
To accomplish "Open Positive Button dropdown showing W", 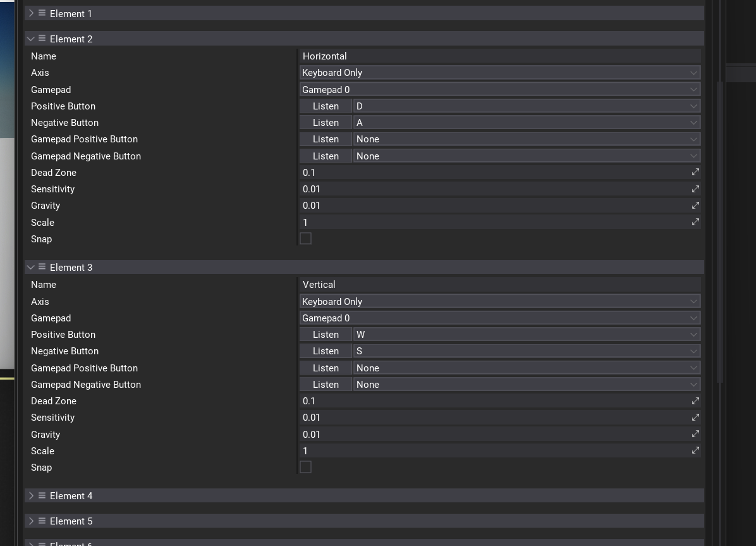I will (526, 334).
